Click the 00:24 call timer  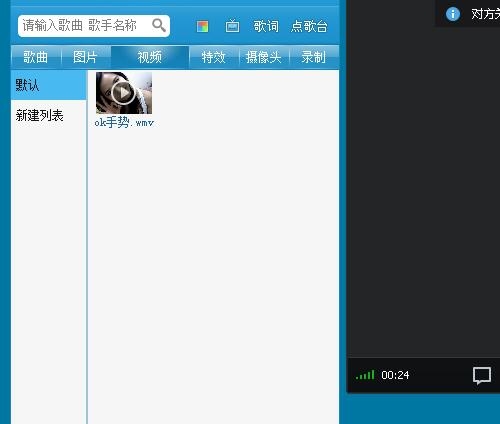click(x=395, y=375)
